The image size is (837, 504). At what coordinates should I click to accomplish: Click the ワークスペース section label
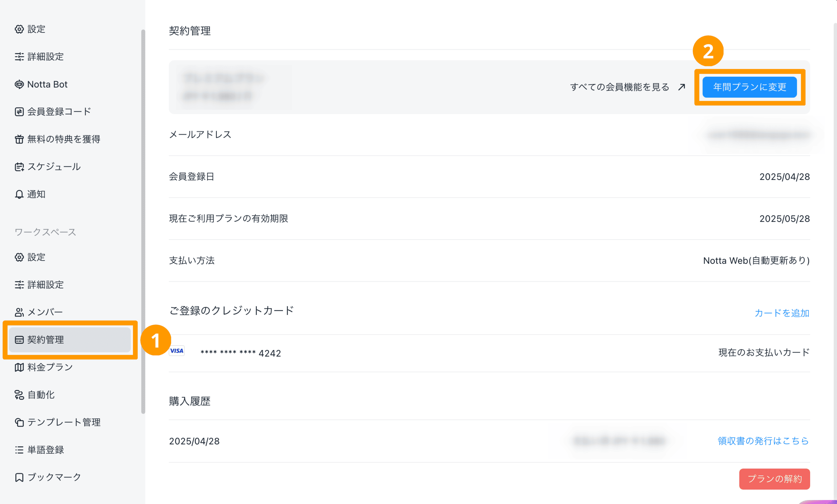45,232
